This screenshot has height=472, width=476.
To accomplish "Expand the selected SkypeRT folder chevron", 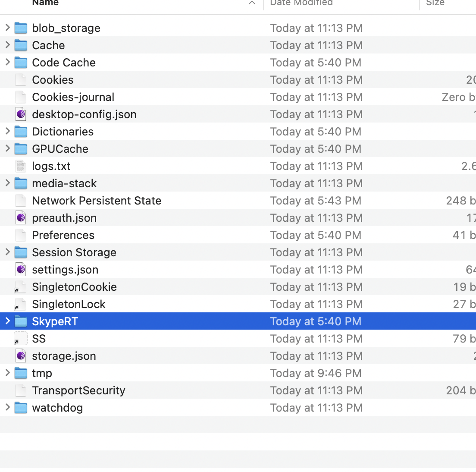I will pyautogui.click(x=8, y=321).
